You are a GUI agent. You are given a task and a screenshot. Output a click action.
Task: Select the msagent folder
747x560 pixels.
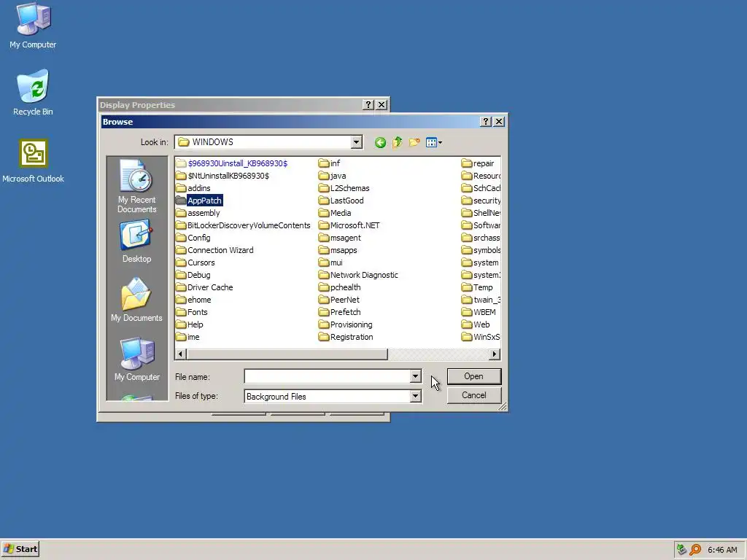click(x=340, y=238)
